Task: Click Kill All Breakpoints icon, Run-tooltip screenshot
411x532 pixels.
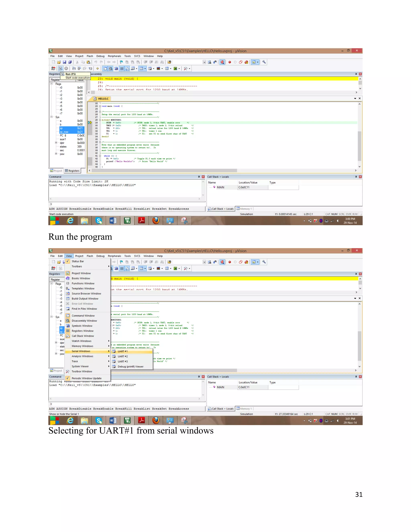Action: 246,62
